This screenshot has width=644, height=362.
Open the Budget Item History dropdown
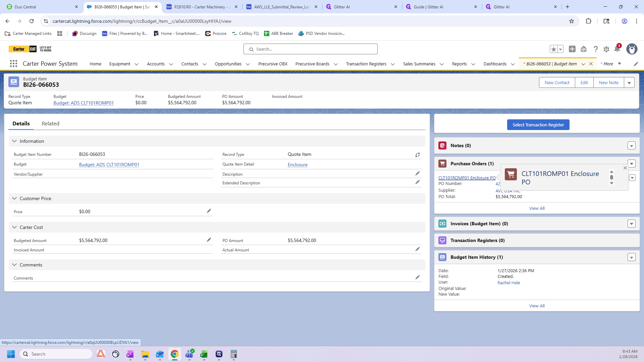pyautogui.click(x=632, y=257)
